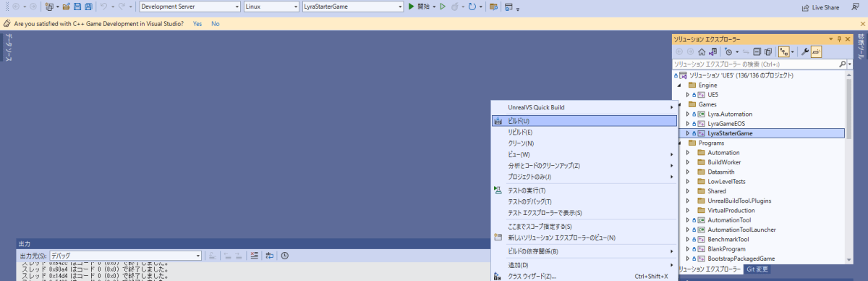This screenshot has width=868, height=281.
Task: Collapse All icon in Solution Explorer
Action: point(757,52)
